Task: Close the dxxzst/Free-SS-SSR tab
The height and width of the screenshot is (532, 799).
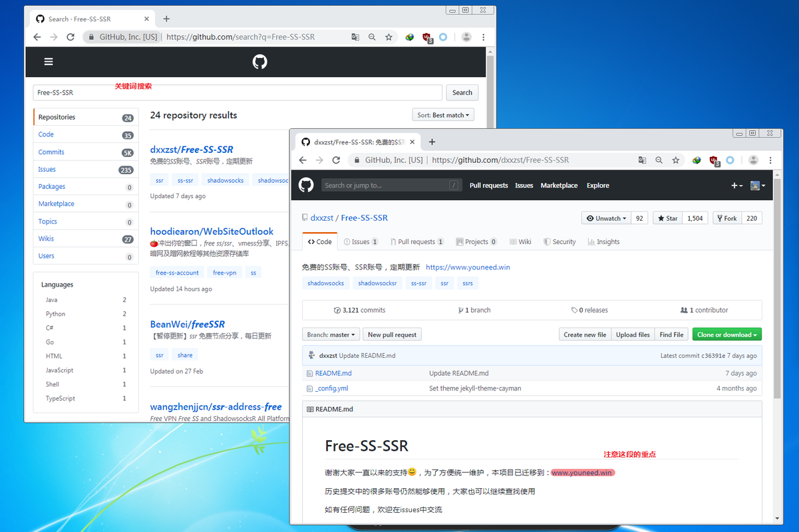Action: point(412,142)
